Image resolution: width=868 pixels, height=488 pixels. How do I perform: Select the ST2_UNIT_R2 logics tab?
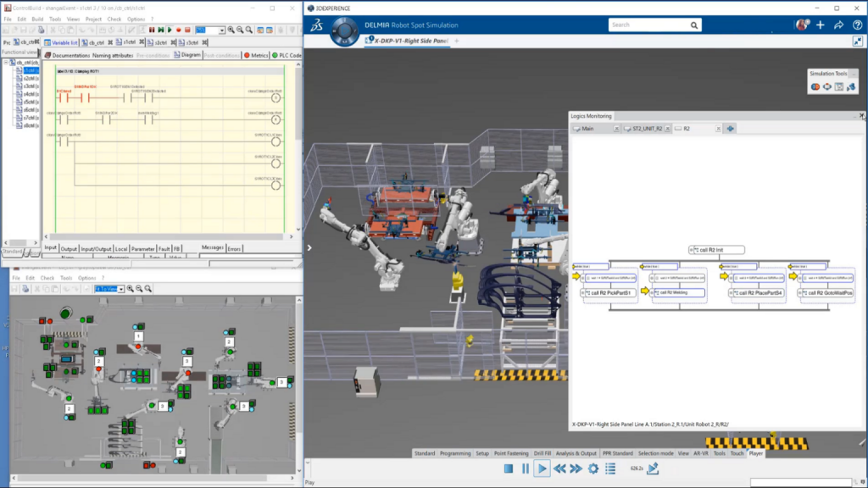click(x=647, y=129)
